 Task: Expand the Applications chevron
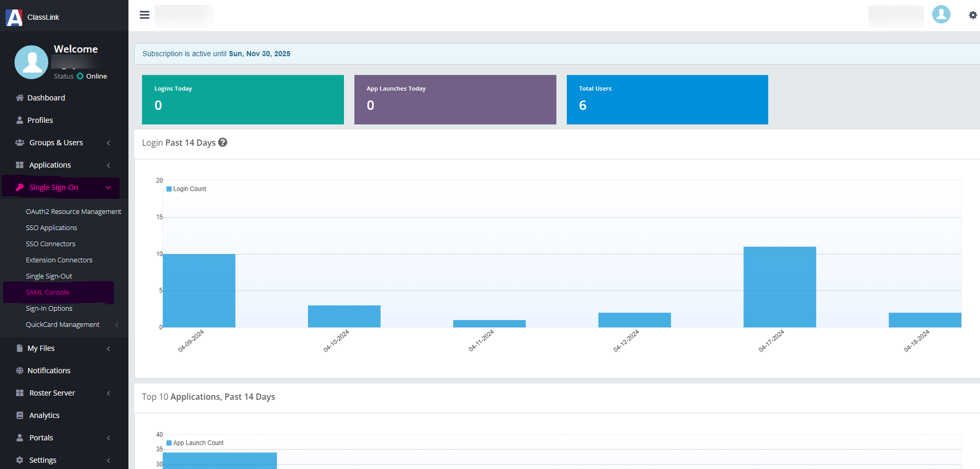(108, 165)
